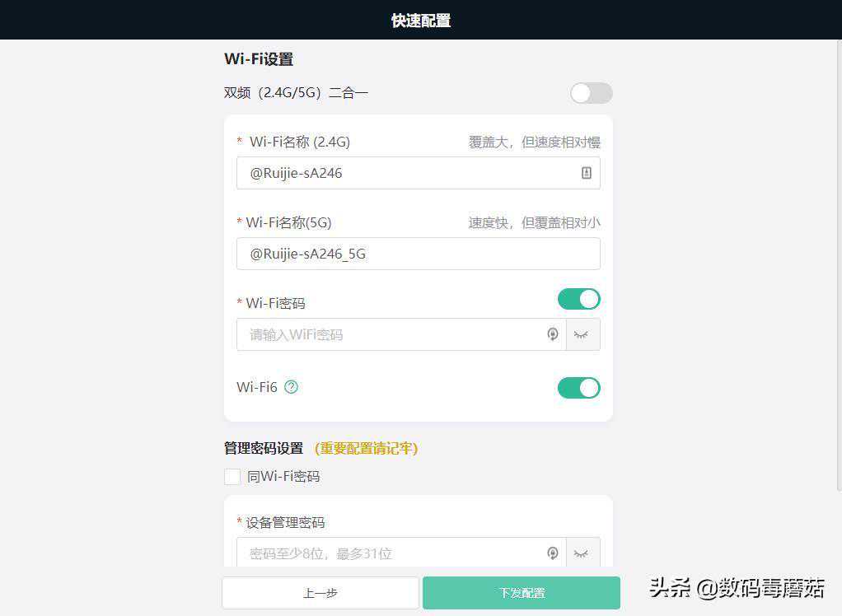This screenshot has width=842, height=616.
Task: Click the Wi-Fi密码 password input box
Action: click(x=401, y=334)
